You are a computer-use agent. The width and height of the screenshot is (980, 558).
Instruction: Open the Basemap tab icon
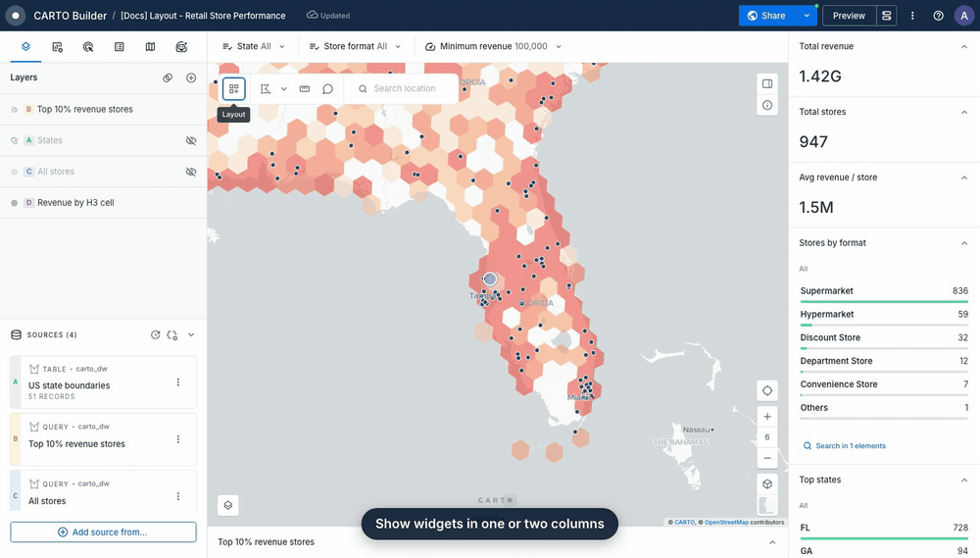click(x=151, y=47)
